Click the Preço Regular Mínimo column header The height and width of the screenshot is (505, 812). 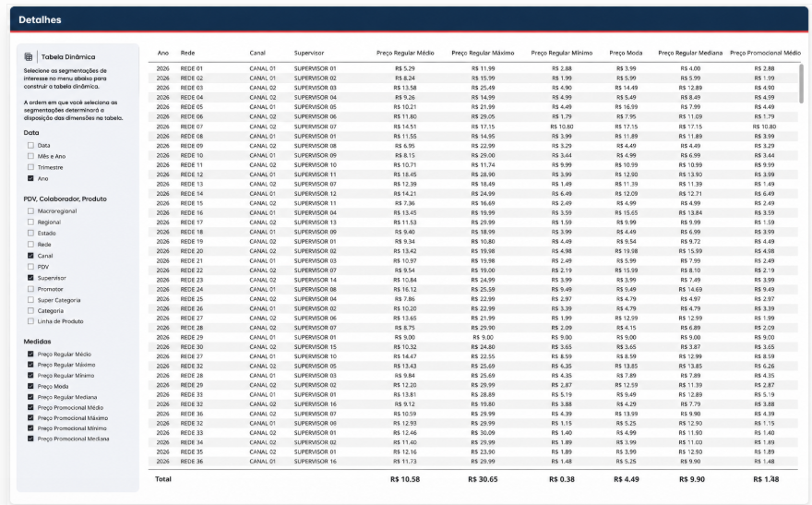click(562, 53)
